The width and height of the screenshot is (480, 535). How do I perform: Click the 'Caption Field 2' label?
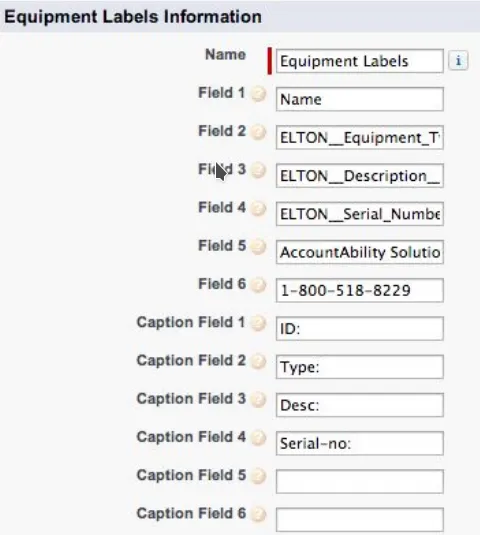191,360
